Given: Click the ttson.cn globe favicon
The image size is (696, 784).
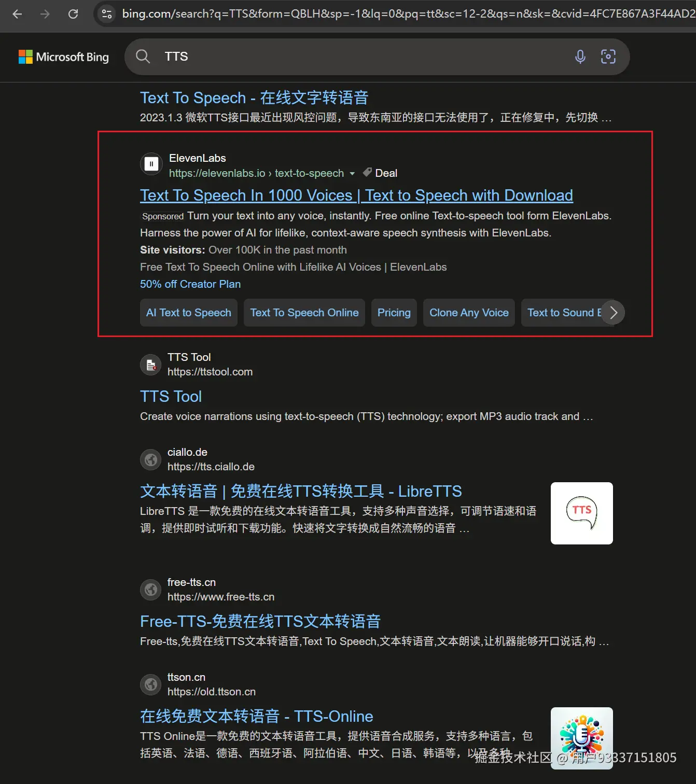Looking at the screenshot, I should pos(151,684).
